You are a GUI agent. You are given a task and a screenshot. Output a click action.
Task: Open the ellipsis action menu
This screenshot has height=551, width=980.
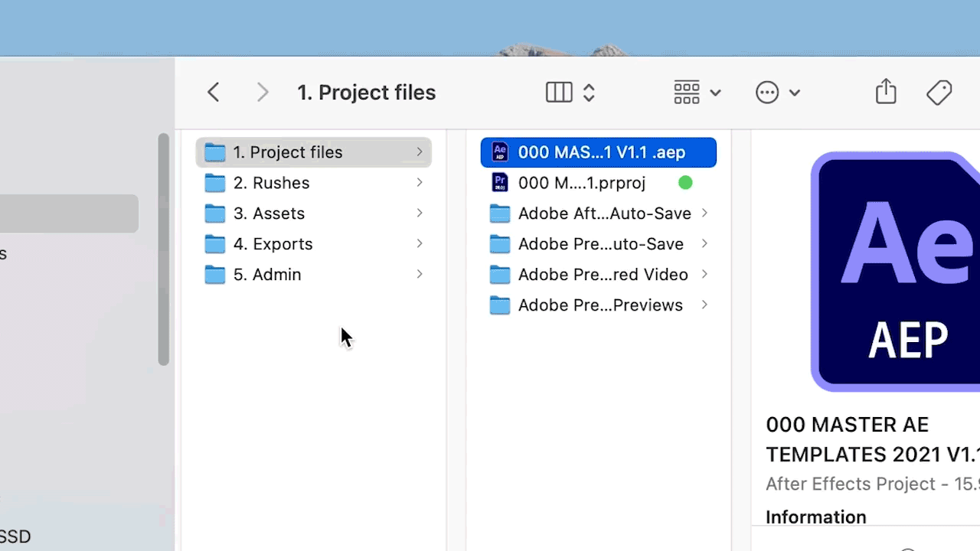coord(777,93)
